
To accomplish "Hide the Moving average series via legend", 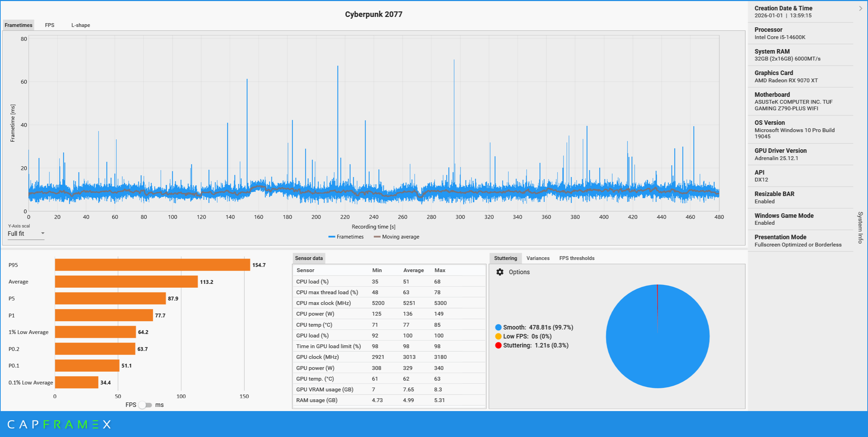I will (x=400, y=237).
